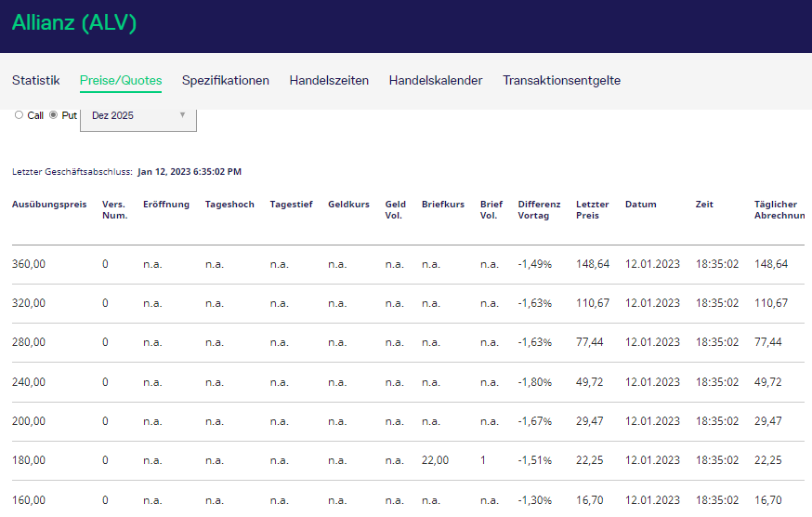
Task: Click Letzter Preis value 77,44
Action: (589, 342)
